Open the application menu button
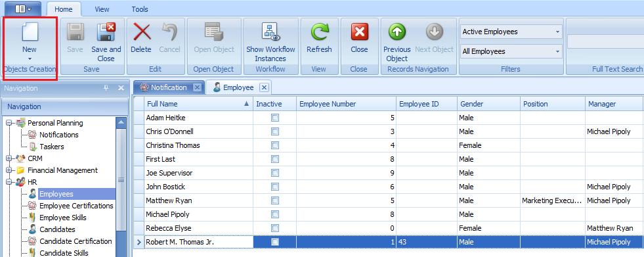Viewport: 644px width, 257px height. click(x=22, y=9)
